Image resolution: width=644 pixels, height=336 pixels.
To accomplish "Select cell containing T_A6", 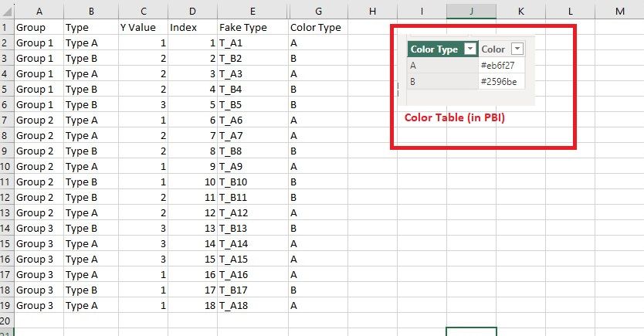I will [253, 120].
